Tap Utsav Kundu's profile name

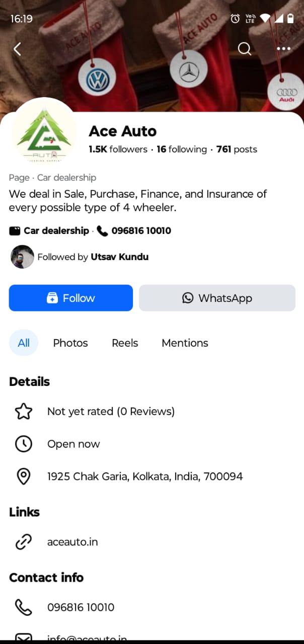[x=119, y=257]
